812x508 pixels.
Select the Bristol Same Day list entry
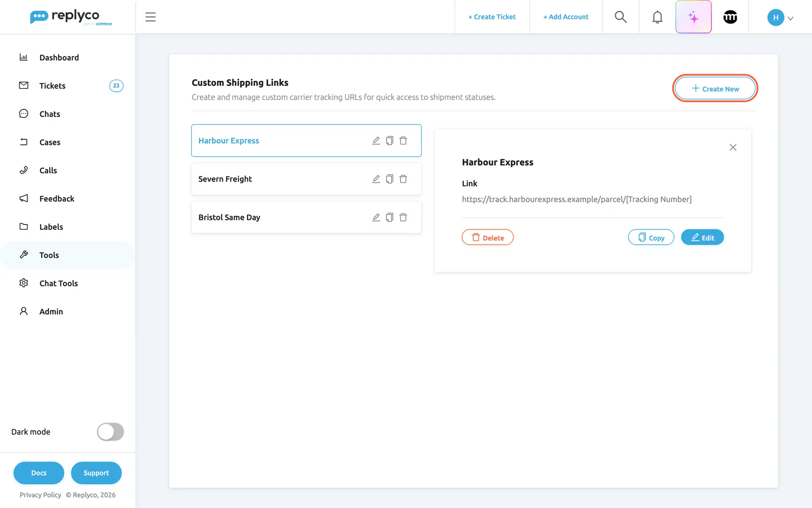click(x=306, y=217)
